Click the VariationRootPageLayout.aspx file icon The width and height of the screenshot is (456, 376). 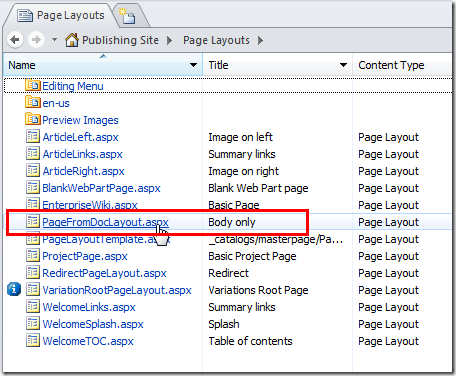33,289
